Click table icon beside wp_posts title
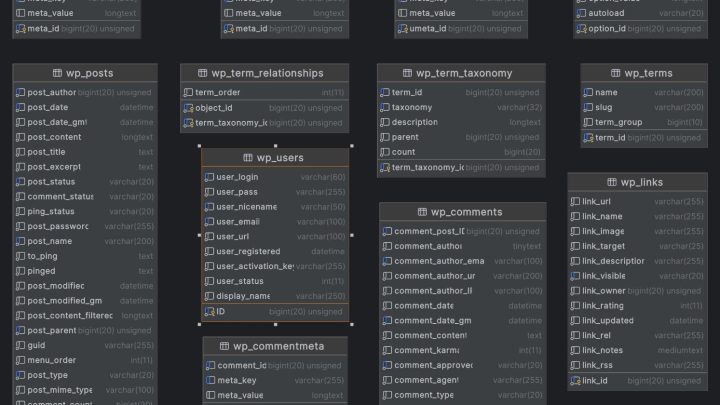720x405 pixels. click(57, 73)
